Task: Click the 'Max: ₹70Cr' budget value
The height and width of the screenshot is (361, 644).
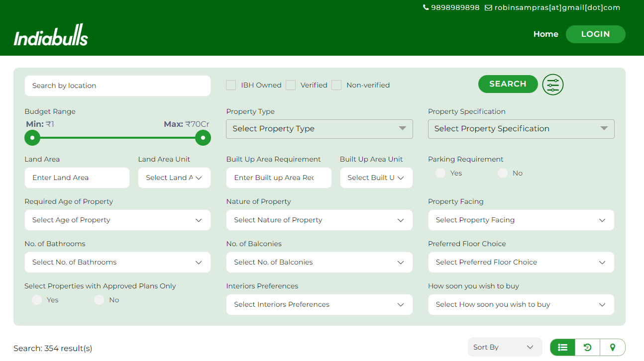Action: [x=187, y=124]
